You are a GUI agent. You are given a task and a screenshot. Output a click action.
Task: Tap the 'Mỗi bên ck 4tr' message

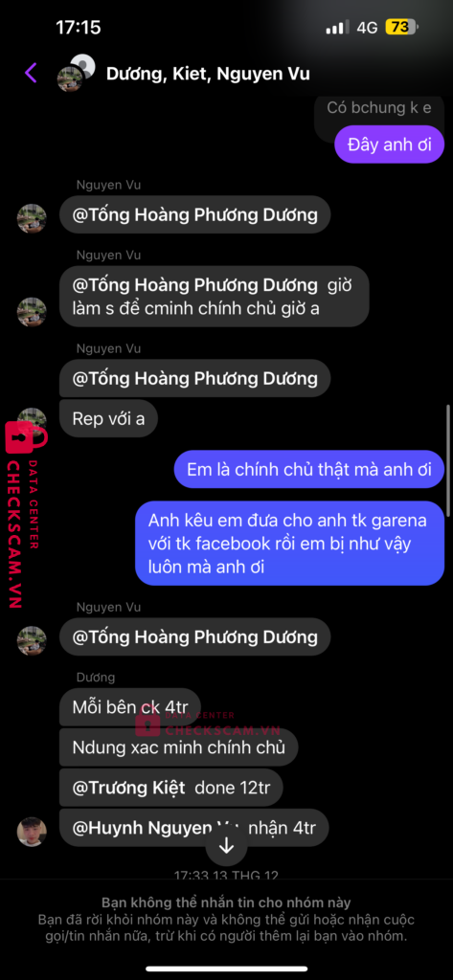tap(129, 707)
